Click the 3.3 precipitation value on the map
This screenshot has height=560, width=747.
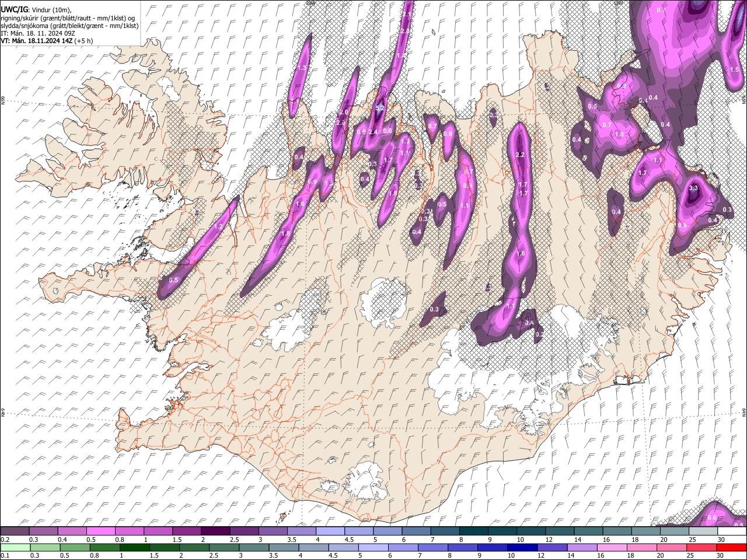[693, 188]
